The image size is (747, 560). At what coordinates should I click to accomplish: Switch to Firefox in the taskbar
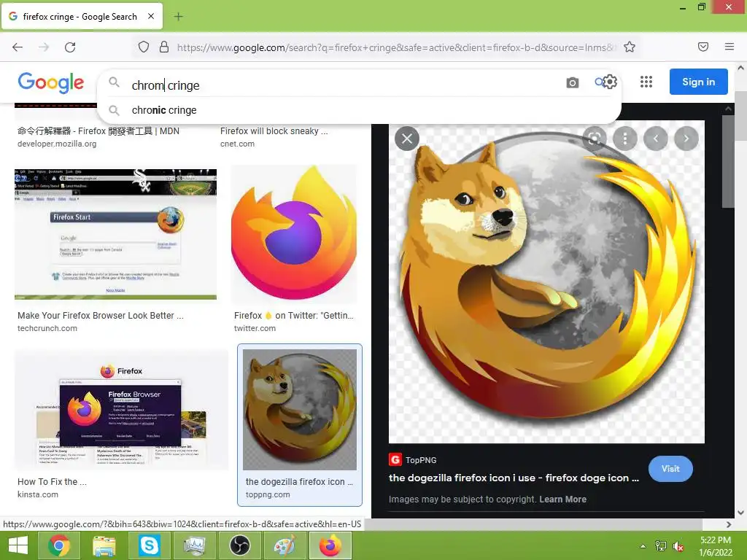tap(330, 545)
